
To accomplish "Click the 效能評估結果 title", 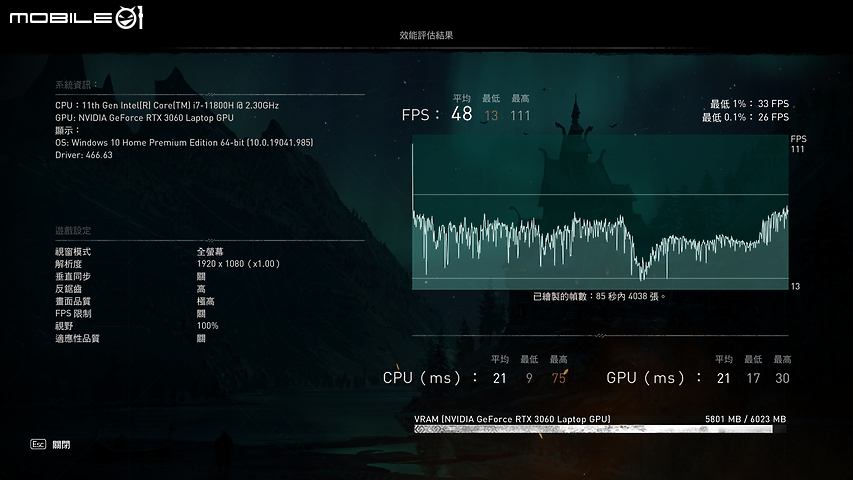I will pyautogui.click(x=426, y=35).
